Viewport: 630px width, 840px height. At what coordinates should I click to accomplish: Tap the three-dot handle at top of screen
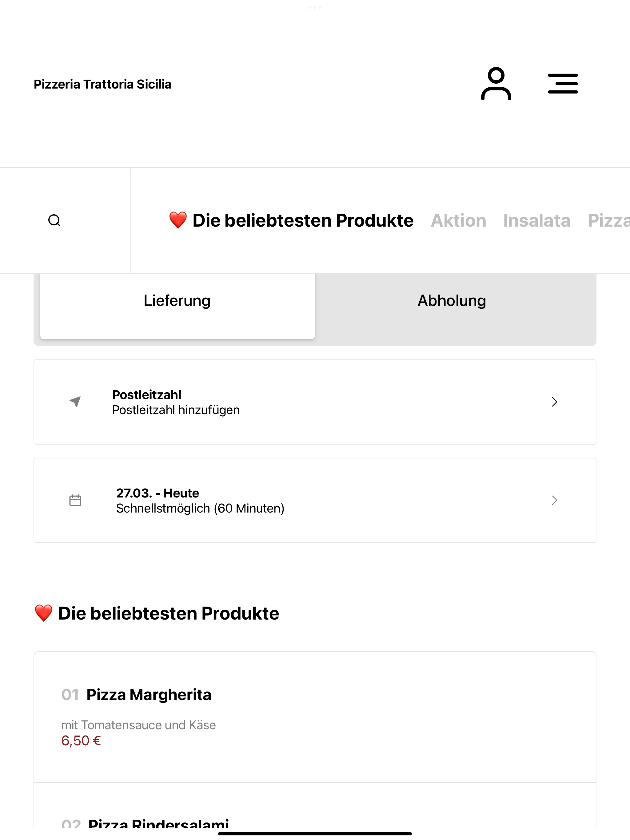pos(315,7)
